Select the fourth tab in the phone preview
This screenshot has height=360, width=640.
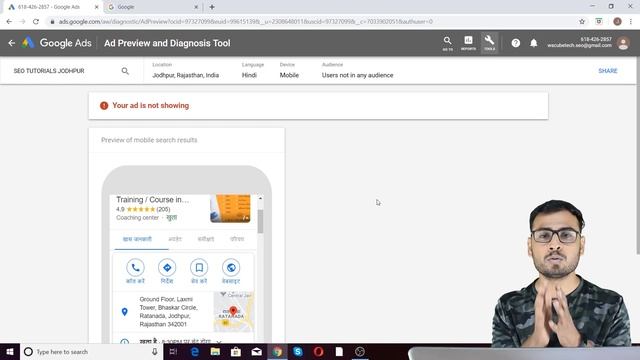tap(237, 239)
